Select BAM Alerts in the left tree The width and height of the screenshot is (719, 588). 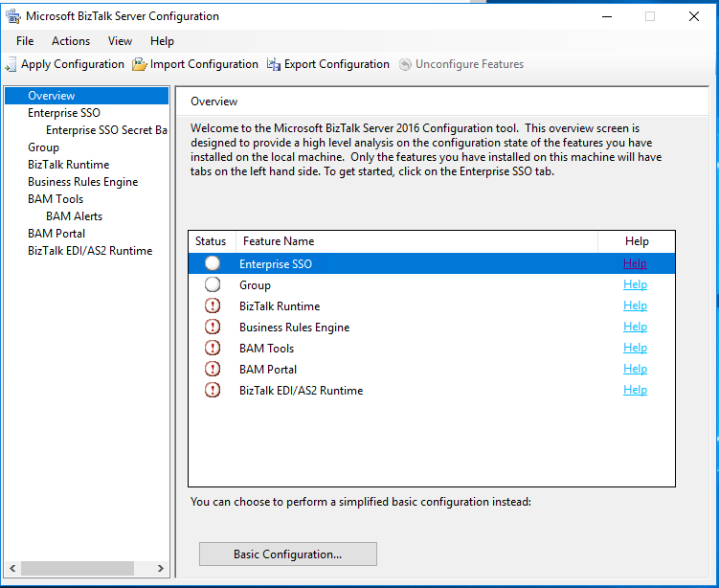[x=74, y=216]
